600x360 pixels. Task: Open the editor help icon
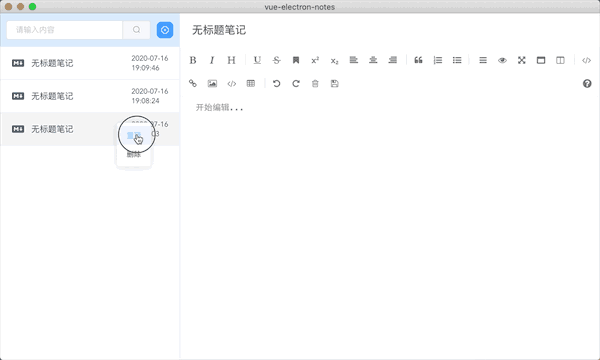587,83
